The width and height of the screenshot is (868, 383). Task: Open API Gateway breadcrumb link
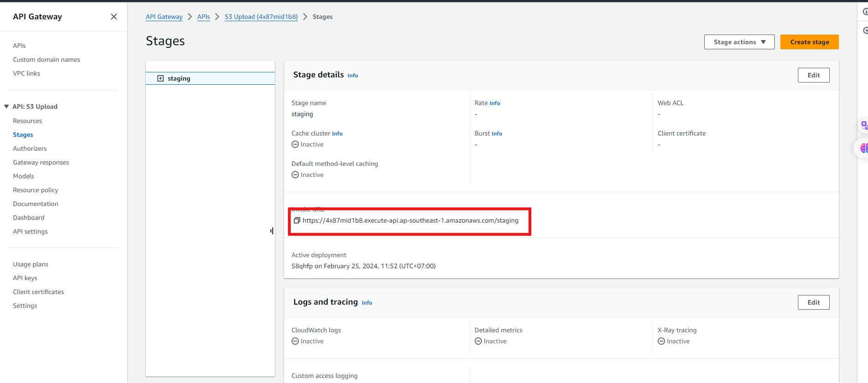point(164,17)
